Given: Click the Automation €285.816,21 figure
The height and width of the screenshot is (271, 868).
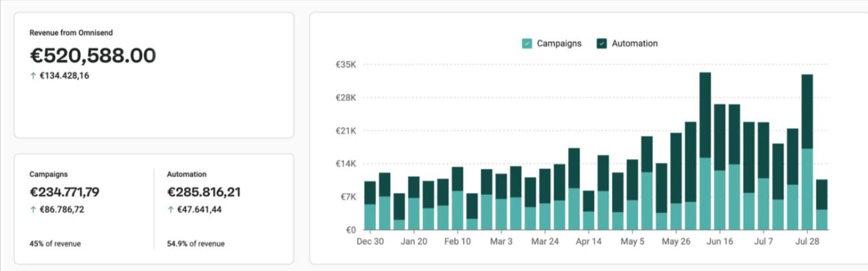Looking at the screenshot, I should (x=204, y=192).
